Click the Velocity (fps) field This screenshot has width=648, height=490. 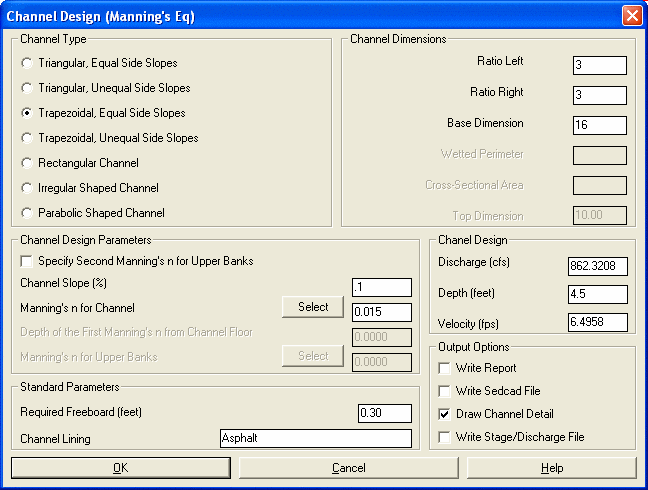(x=598, y=322)
